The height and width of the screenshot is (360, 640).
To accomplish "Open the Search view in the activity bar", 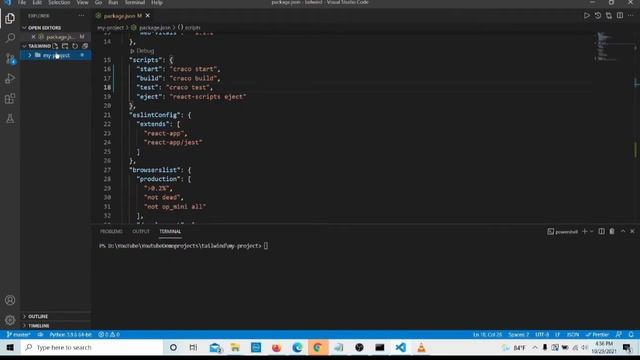I will click(x=10, y=38).
